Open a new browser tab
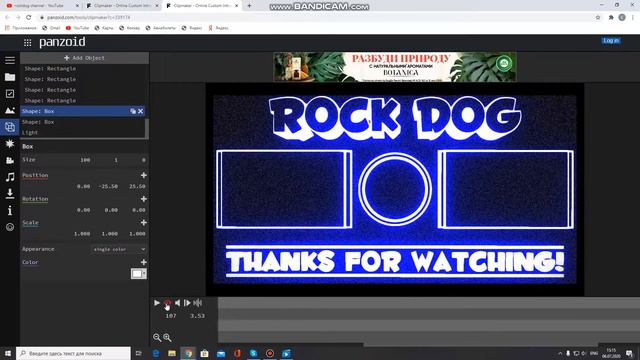The height and width of the screenshot is (360, 640). click(x=249, y=6)
